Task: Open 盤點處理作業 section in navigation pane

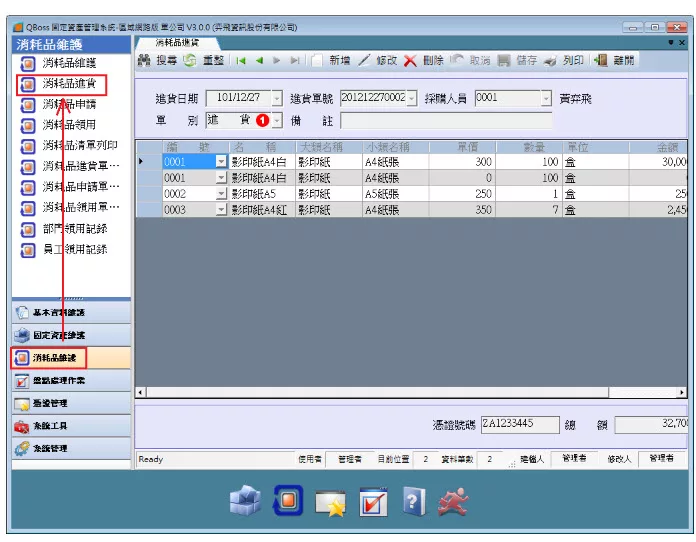Action: click(59, 381)
